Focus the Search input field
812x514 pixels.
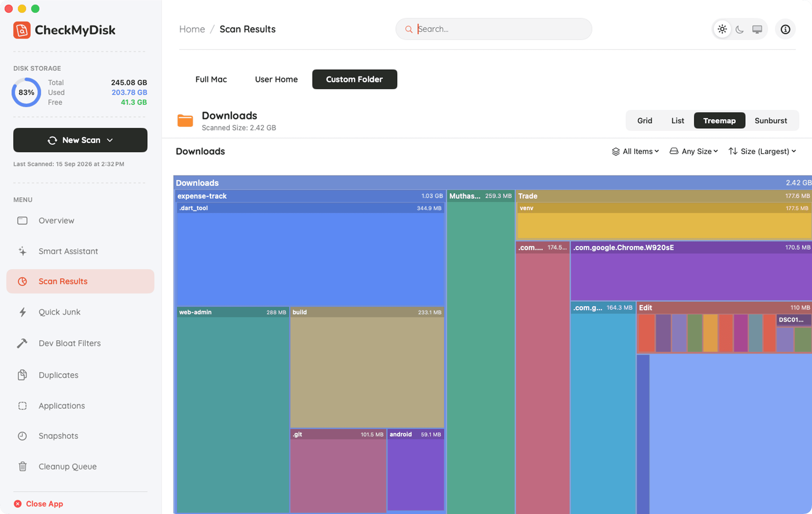coord(494,29)
